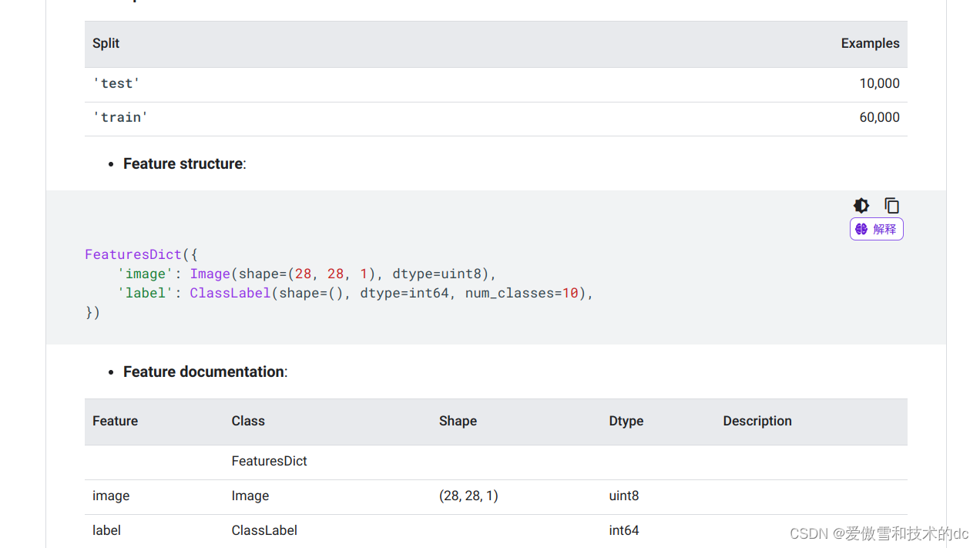Viewport: 980px width, 548px height.
Task: Copy the FeaturesDict code snippet
Action: point(891,205)
